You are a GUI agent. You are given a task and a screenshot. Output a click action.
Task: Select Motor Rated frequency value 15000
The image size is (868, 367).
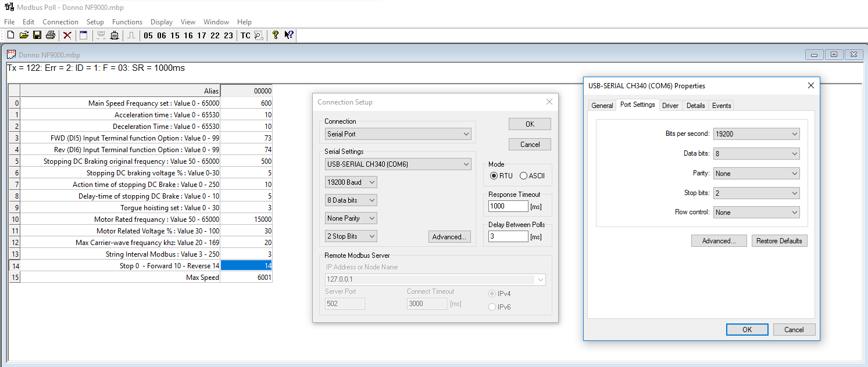[247, 220]
